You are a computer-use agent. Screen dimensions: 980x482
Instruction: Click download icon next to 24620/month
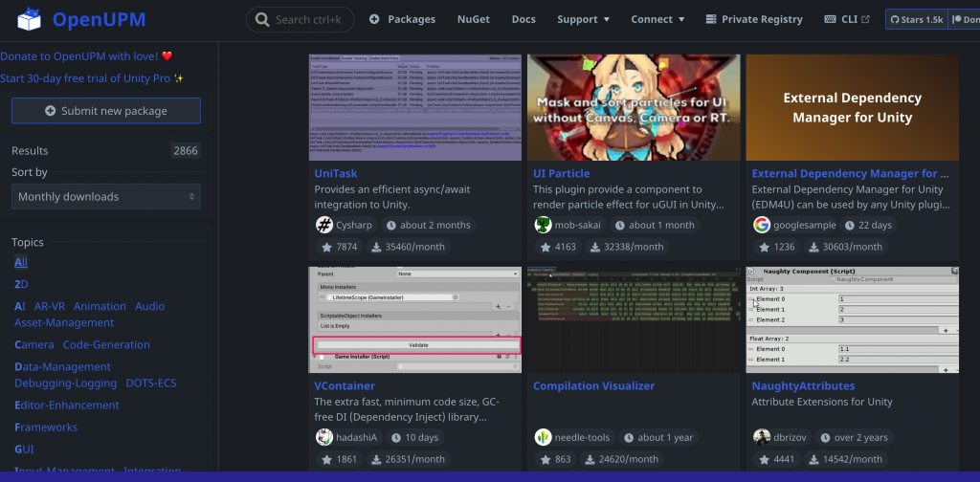tap(588, 459)
